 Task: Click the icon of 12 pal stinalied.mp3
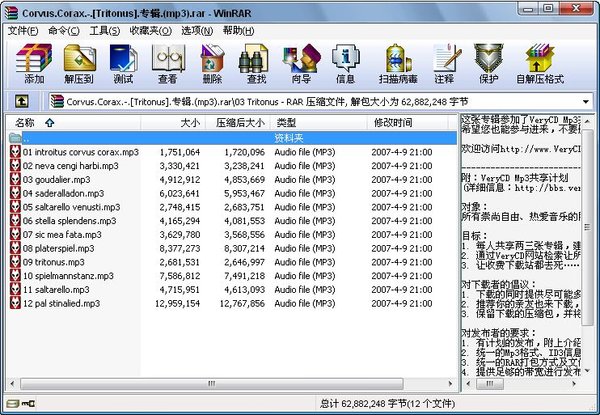[x=15, y=303]
